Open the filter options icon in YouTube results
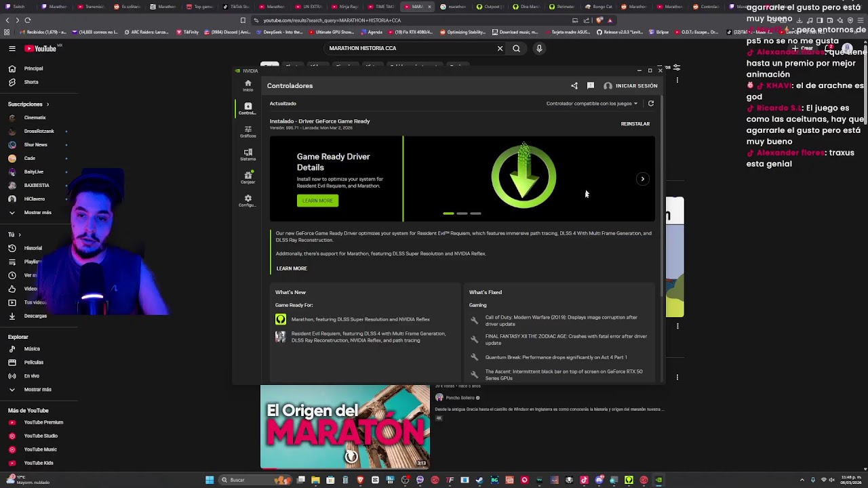Viewport: 868px width, 488px height. (x=677, y=68)
